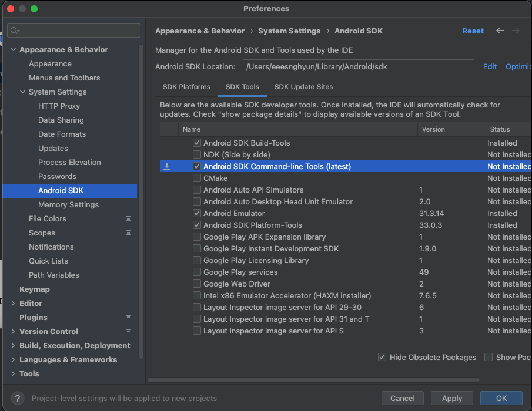Toggle Hide Obsolete Packages checkbox
Image resolution: width=532 pixels, height=411 pixels.
click(x=382, y=357)
